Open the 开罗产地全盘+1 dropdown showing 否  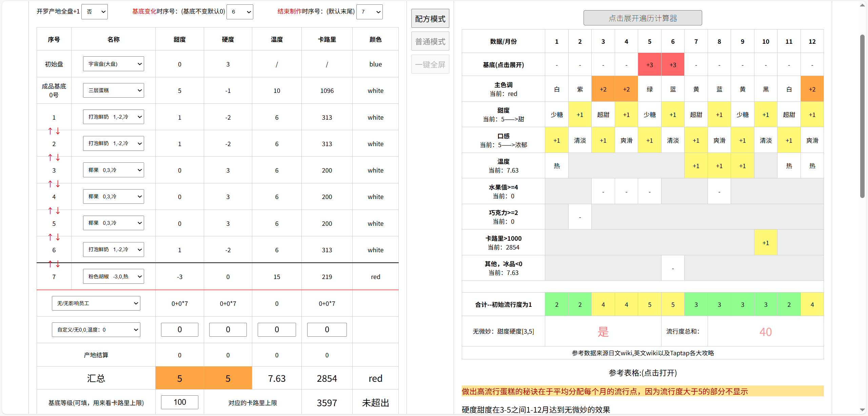95,12
